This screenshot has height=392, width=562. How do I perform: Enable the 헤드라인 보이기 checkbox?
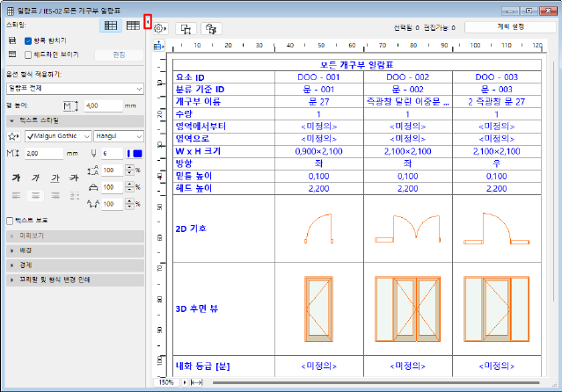(x=28, y=54)
